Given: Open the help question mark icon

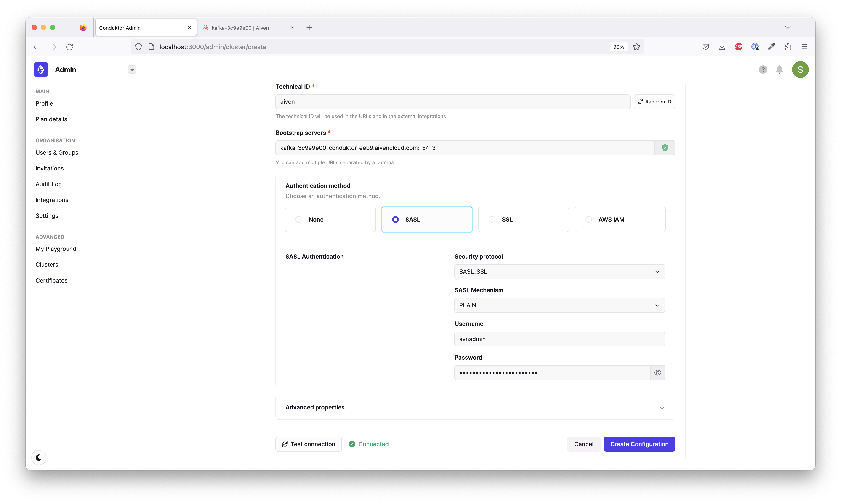Looking at the screenshot, I should pos(763,70).
